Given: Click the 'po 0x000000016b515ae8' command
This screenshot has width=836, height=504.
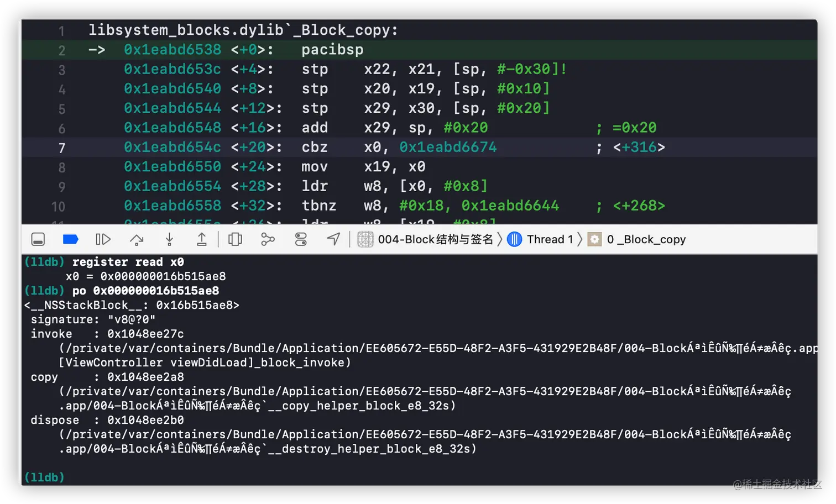Looking at the screenshot, I should pyautogui.click(x=146, y=291).
